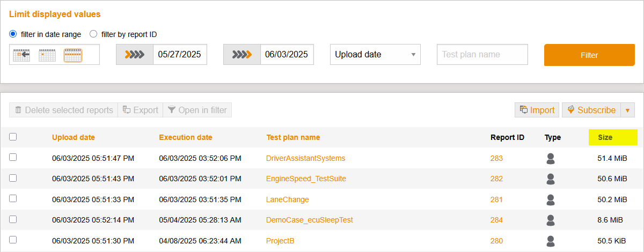644x252 pixels.
Task: Open report ID 284 link
Action: click(496, 220)
